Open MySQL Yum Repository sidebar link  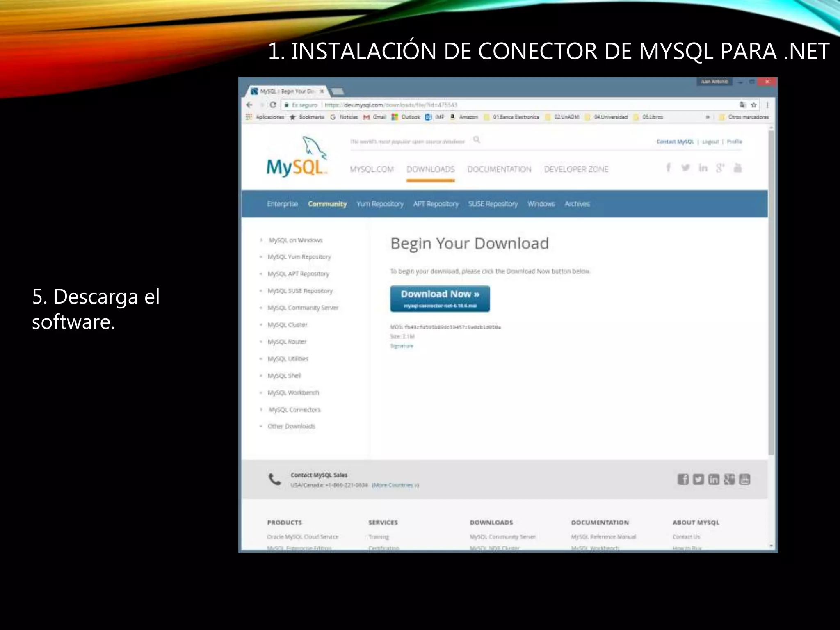[299, 257]
